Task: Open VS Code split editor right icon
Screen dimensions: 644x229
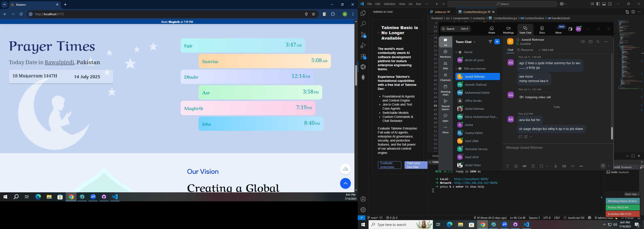Action: 633,12
